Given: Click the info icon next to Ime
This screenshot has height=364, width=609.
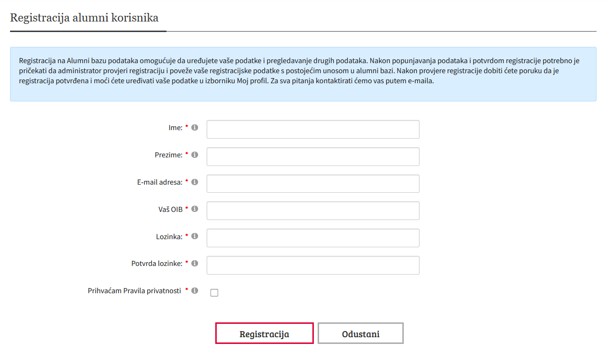Looking at the screenshot, I should coord(195,128).
